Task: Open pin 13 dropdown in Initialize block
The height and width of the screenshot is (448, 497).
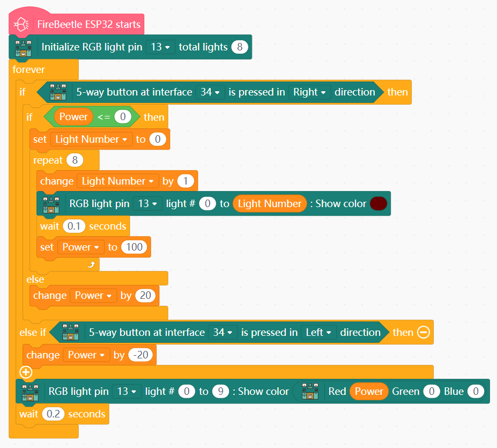Action: (x=160, y=47)
